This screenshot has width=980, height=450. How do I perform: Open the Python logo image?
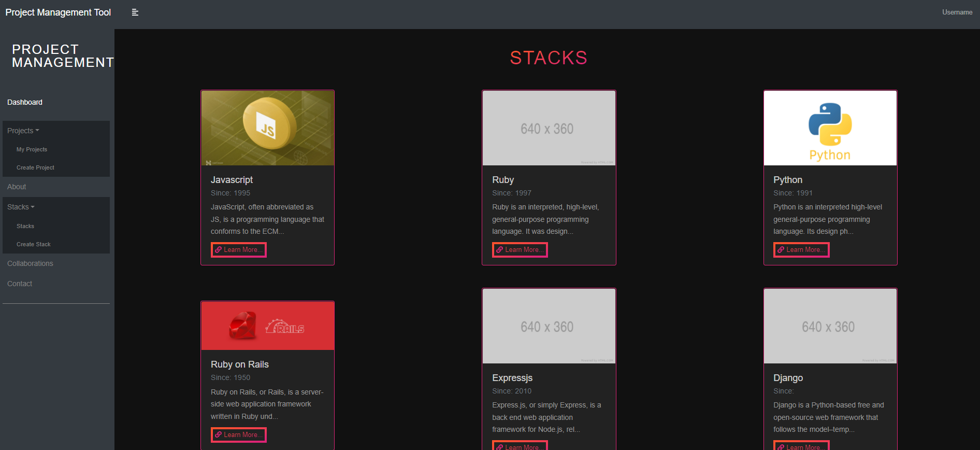pyautogui.click(x=830, y=128)
